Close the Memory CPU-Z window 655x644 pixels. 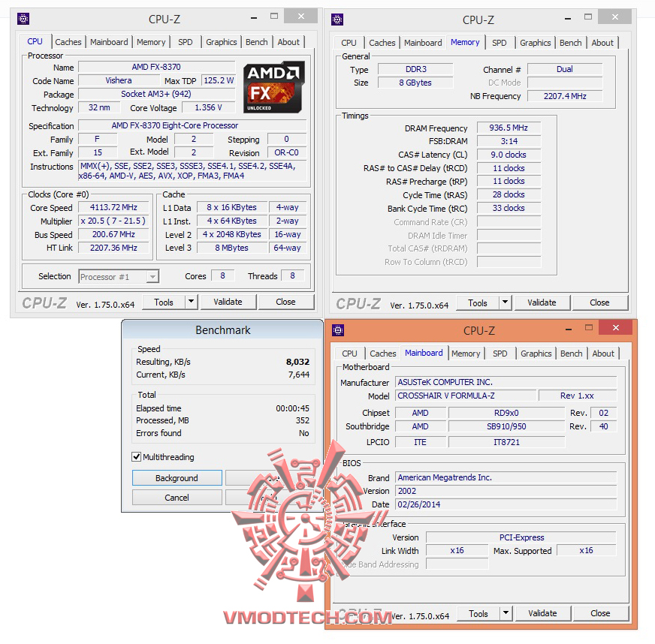pyautogui.click(x=615, y=17)
